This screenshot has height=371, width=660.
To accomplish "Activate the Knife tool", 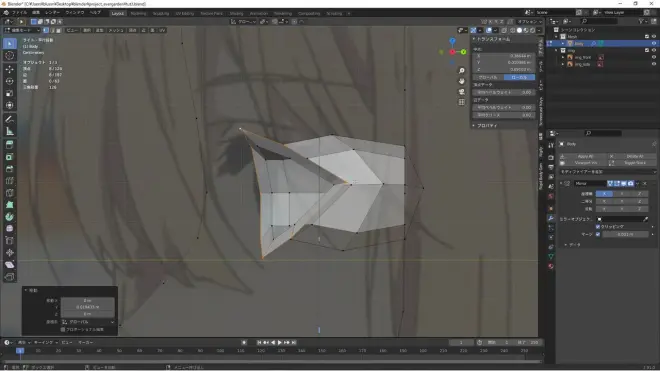I will click(x=10, y=193).
